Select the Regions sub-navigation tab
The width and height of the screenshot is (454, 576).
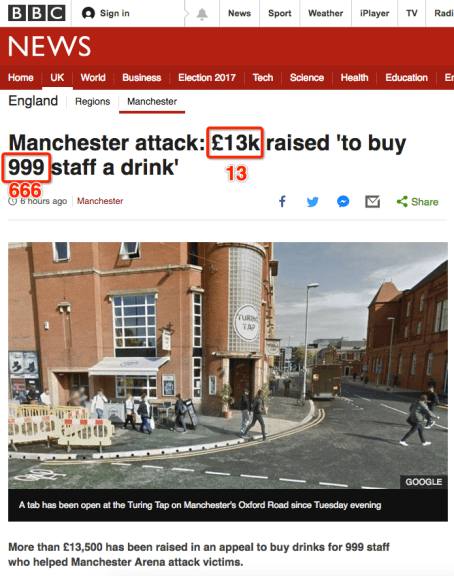pyautogui.click(x=93, y=101)
